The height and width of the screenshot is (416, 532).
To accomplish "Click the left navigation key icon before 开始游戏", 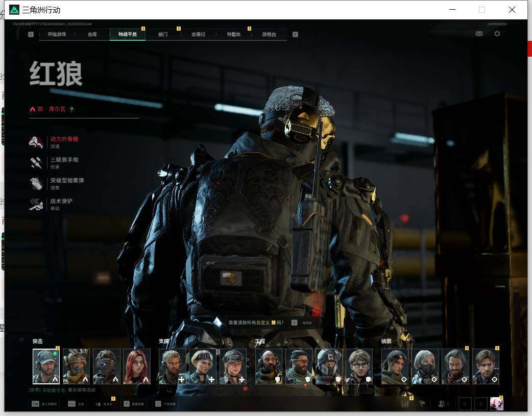I will point(31,34).
